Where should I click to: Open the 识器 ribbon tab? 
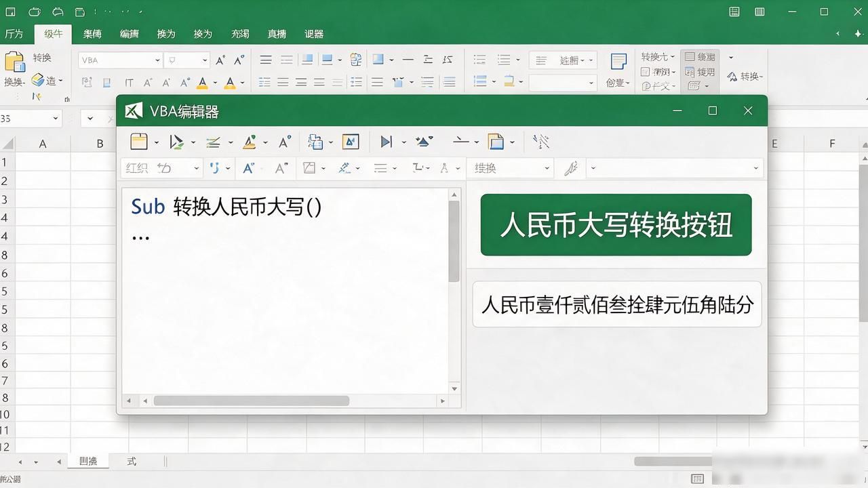(314, 34)
